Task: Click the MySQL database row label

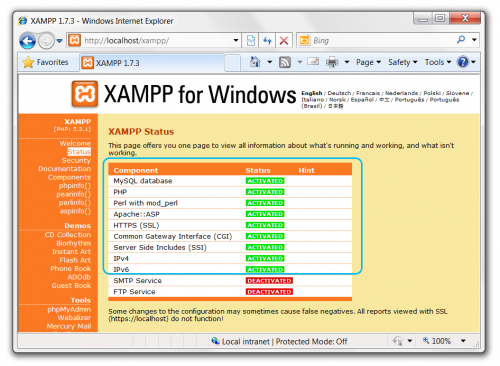Action: (x=143, y=181)
